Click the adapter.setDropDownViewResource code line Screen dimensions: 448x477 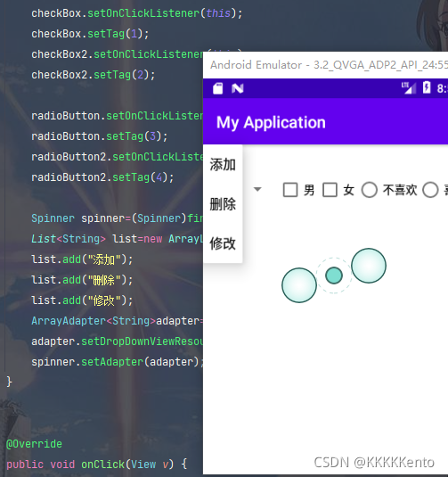point(117,341)
